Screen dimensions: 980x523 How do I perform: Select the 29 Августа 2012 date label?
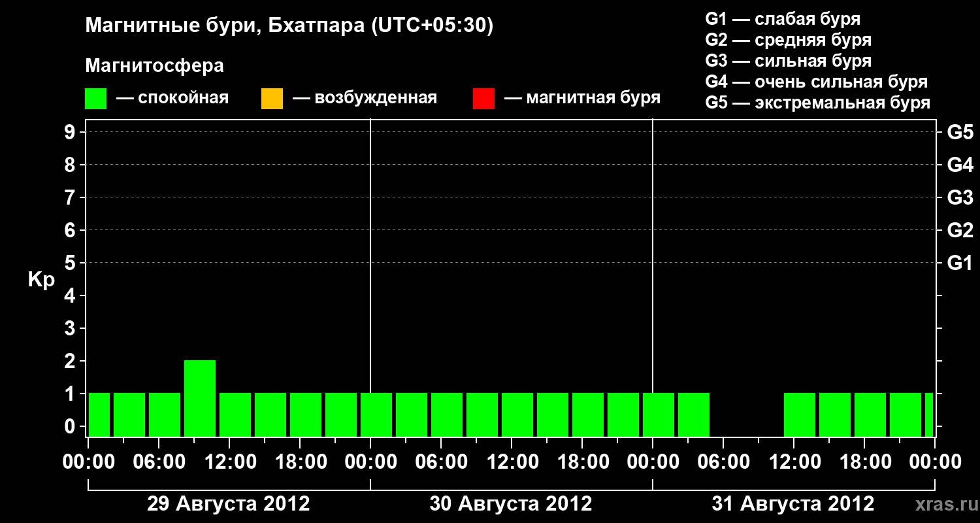coord(229,504)
